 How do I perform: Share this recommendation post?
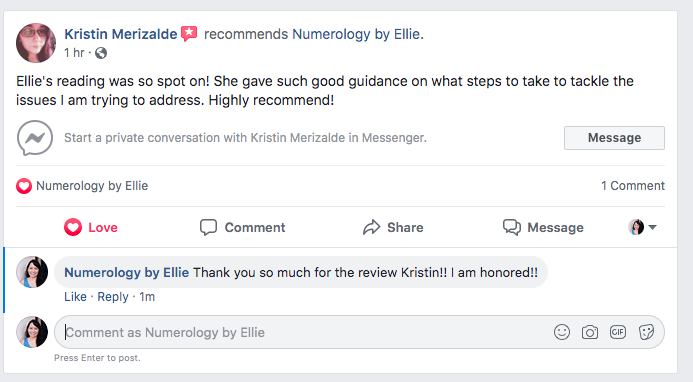pyautogui.click(x=393, y=227)
